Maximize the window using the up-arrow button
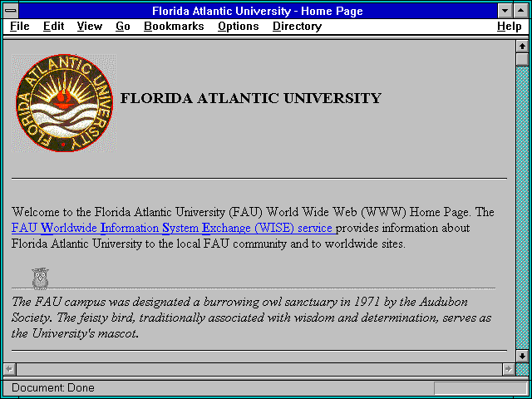The image size is (532, 399). 521,11
